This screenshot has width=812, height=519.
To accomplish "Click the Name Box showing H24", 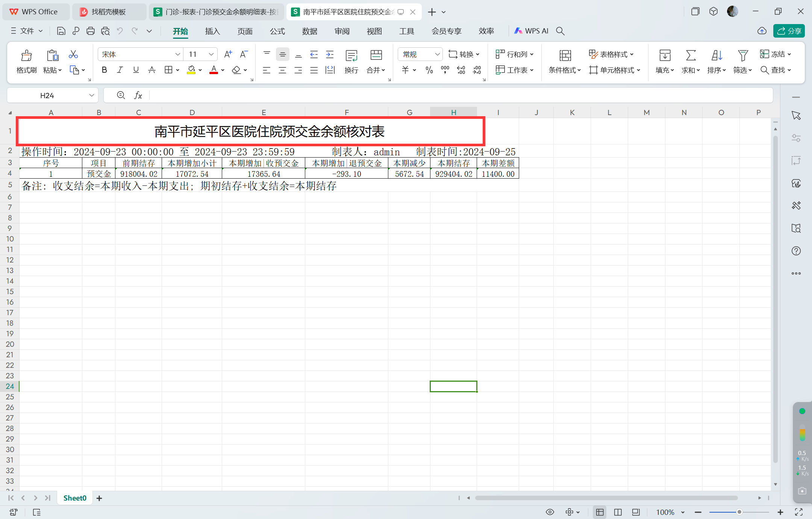I will tap(47, 96).
